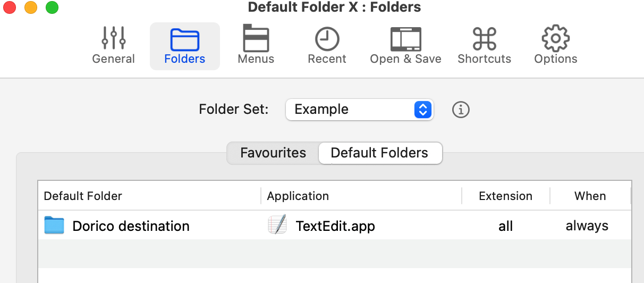Click the Extension column header
Screen dimensions: 644x283
506,196
